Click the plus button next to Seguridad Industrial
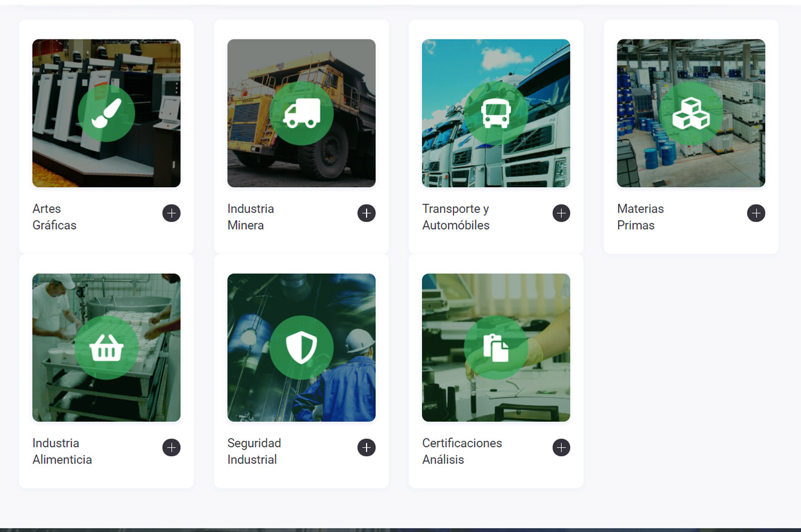Viewport: 801px width, 532px height. coord(367,448)
